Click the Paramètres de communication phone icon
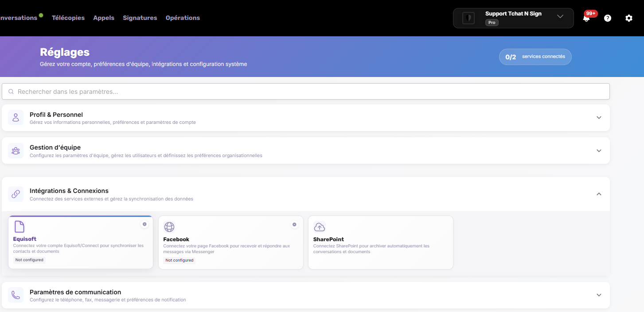644x312 pixels. [x=16, y=295]
